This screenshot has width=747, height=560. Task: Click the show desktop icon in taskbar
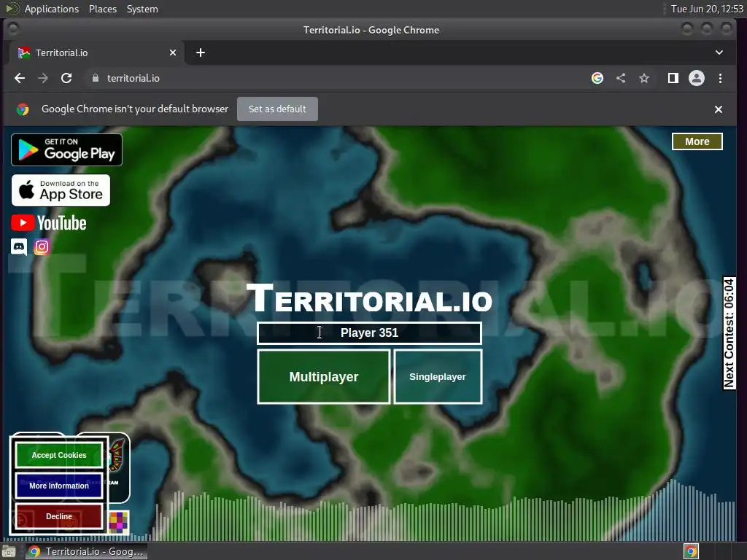point(9,551)
